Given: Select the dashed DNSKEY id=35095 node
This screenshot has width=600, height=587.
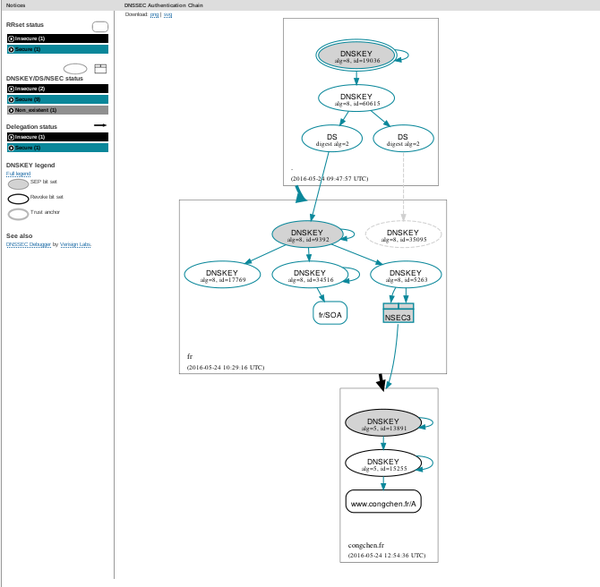Looking at the screenshot, I should coord(403,234).
